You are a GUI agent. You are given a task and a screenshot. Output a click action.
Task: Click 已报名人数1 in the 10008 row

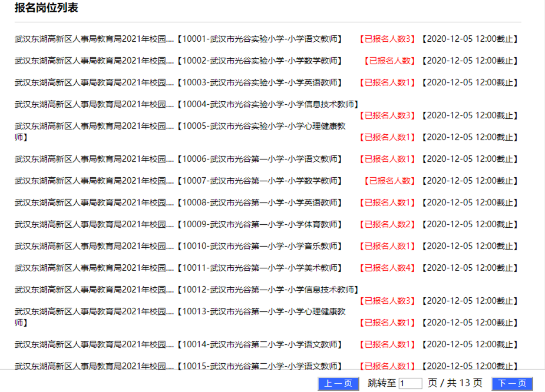(x=387, y=203)
